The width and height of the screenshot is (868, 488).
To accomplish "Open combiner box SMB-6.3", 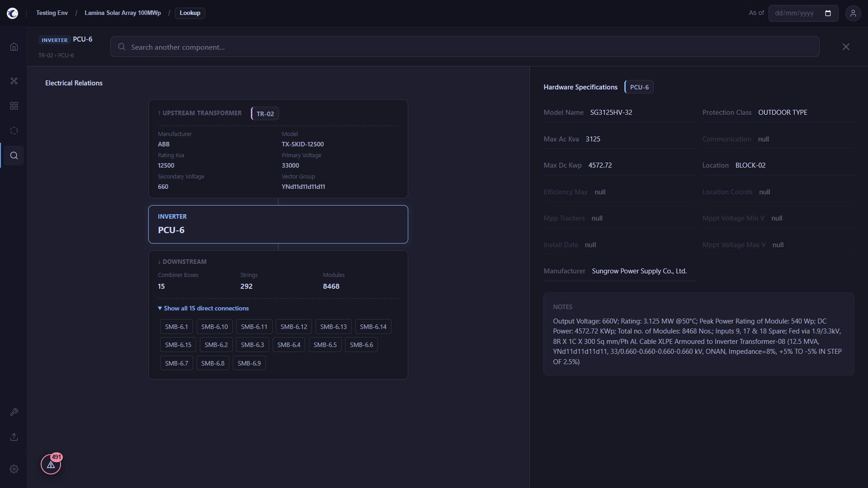I will pyautogui.click(x=252, y=345).
